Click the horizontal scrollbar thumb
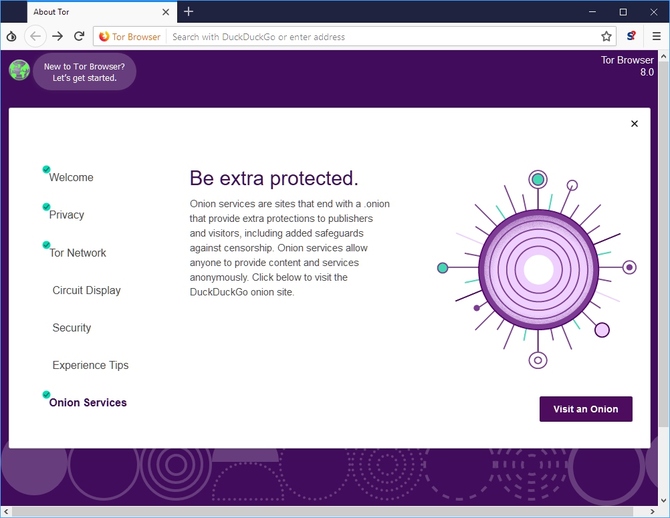The image size is (670, 518). pos(322,512)
